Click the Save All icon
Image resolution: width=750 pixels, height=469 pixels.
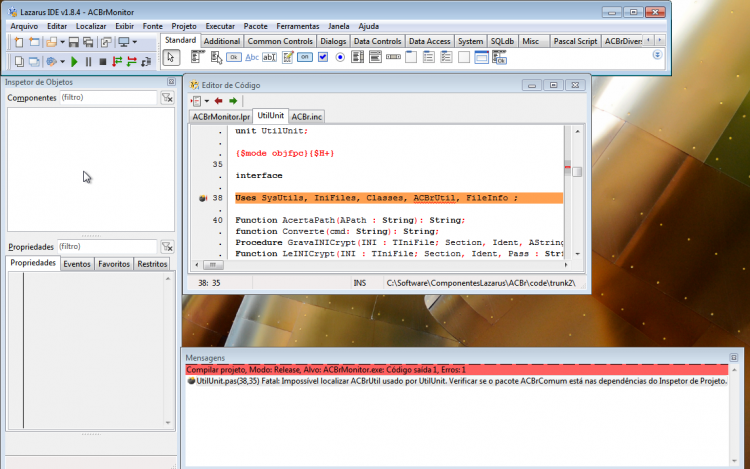click(x=88, y=42)
